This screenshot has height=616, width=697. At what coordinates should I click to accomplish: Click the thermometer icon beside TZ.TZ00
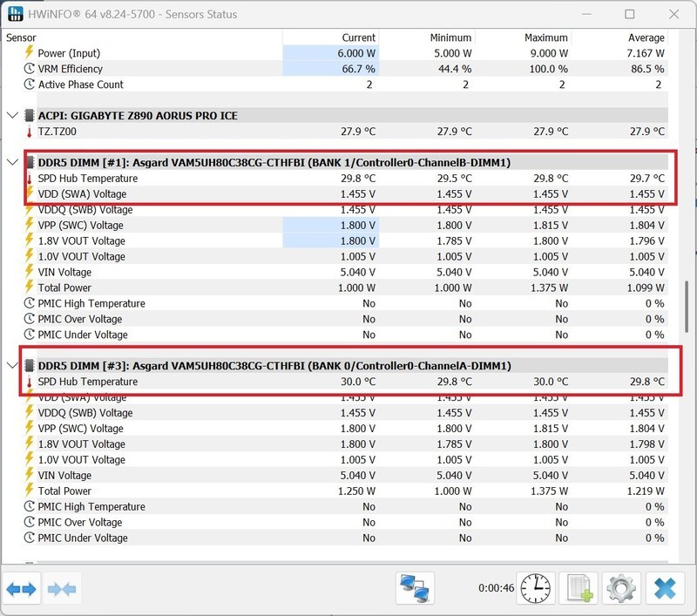(30, 132)
